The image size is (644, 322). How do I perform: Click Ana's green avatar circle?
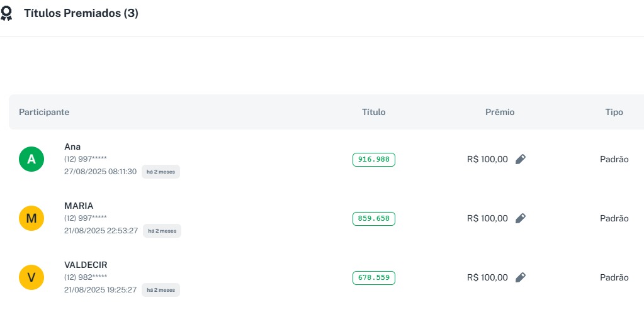tap(31, 160)
